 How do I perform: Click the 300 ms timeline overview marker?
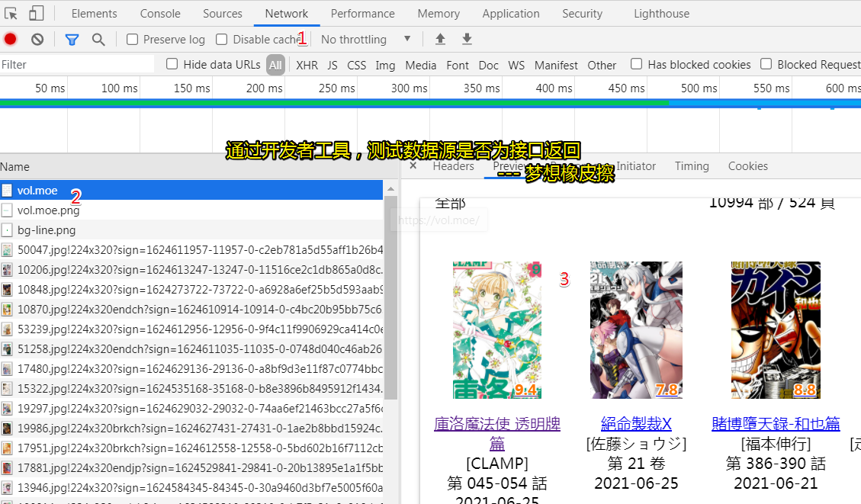click(x=409, y=88)
